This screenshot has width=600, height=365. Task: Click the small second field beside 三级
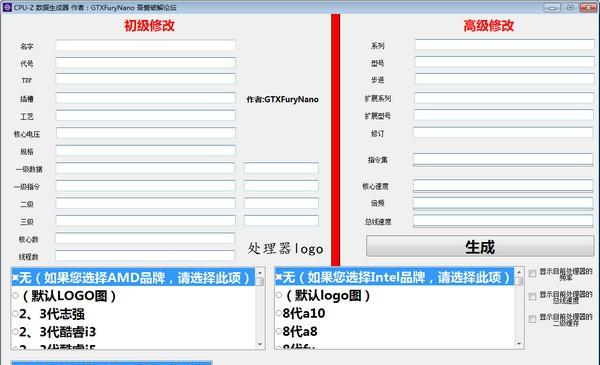point(281,221)
